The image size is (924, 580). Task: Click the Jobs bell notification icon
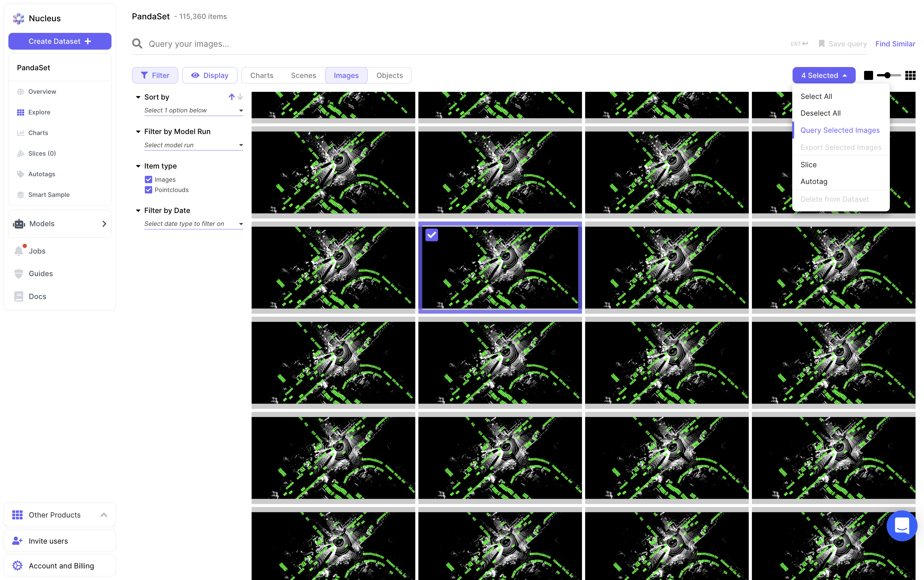19,251
